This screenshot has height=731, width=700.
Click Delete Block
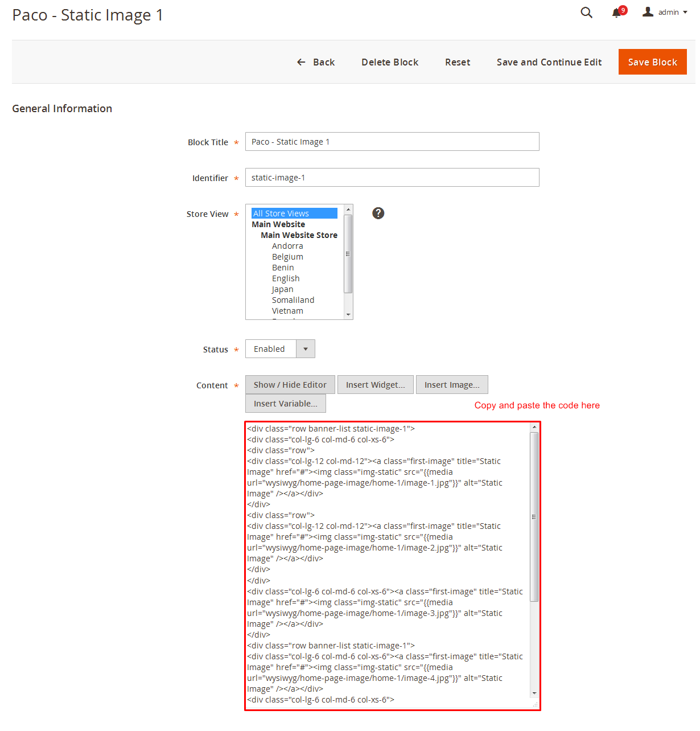pyautogui.click(x=390, y=62)
